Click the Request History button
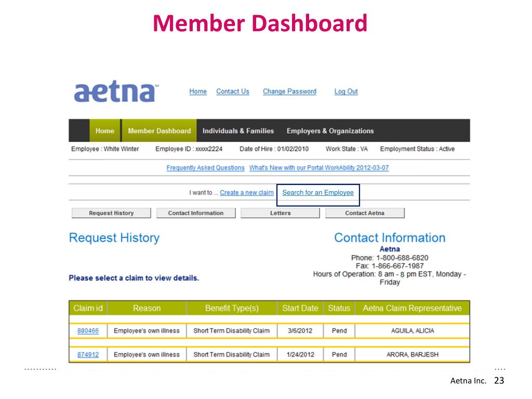Screen dimensions: 532x399 [111, 213]
